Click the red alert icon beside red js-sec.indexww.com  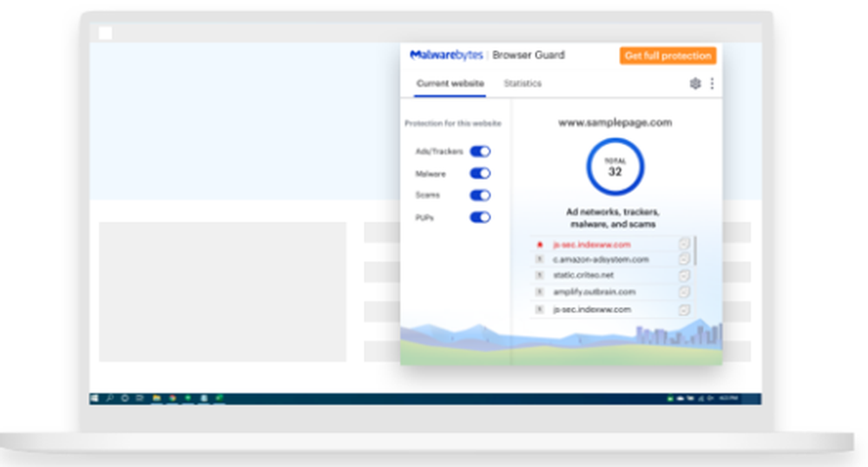coord(540,245)
